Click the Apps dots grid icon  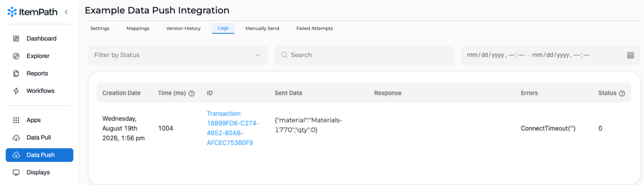pyautogui.click(x=16, y=120)
